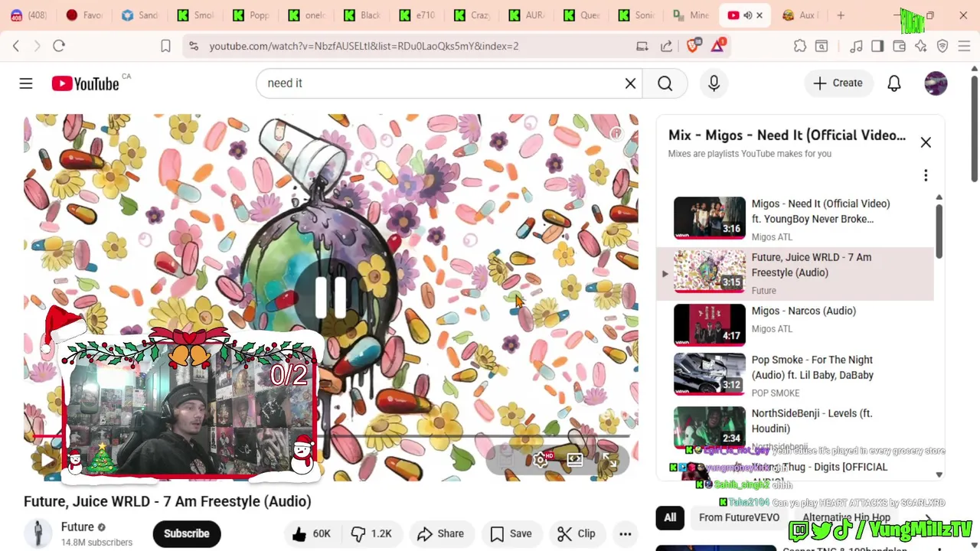Toggle the browser sidebar panel
Image resolution: width=980 pixels, height=551 pixels.
coord(877,46)
